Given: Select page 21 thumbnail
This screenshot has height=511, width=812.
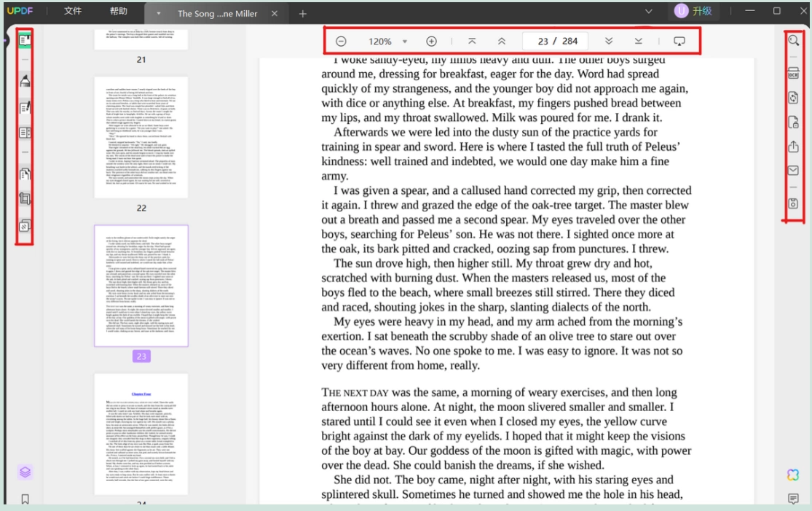Looking at the screenshot, I should coord(141,39).
